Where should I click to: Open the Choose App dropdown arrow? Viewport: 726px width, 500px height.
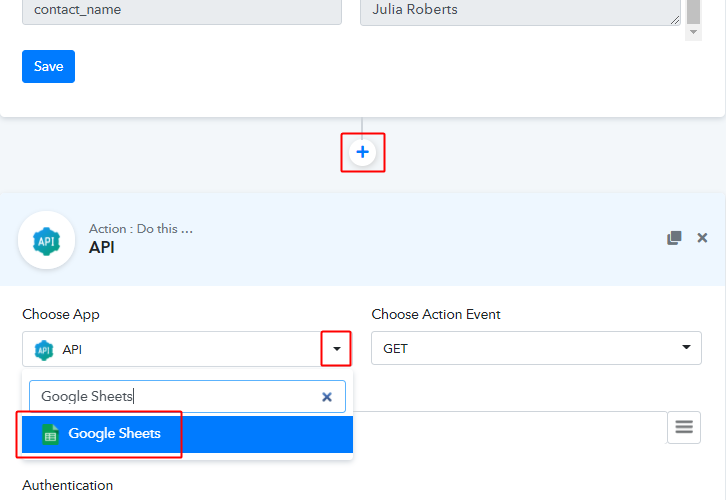coord(337,349)
